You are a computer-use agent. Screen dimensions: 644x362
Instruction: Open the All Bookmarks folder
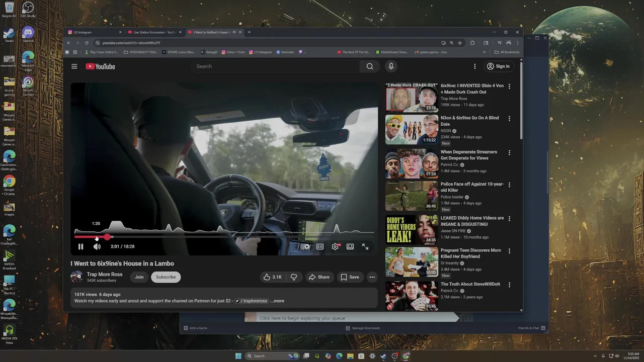(507, 52)
